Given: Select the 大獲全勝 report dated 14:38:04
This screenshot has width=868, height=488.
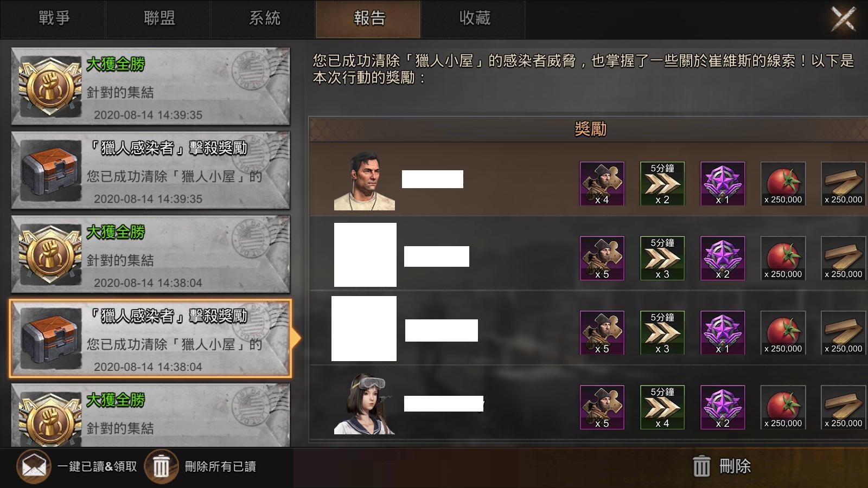Looking at the screenshot, I should [151, 255].
